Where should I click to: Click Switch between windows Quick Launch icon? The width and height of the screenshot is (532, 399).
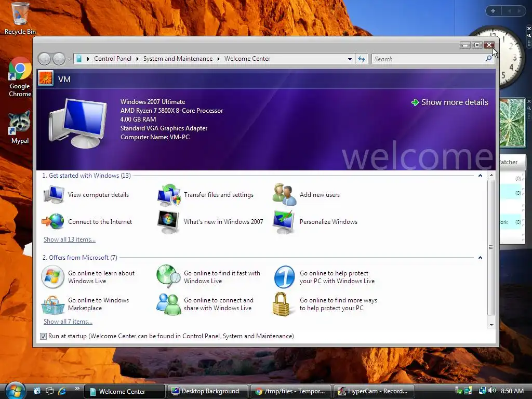click(49, 391)
